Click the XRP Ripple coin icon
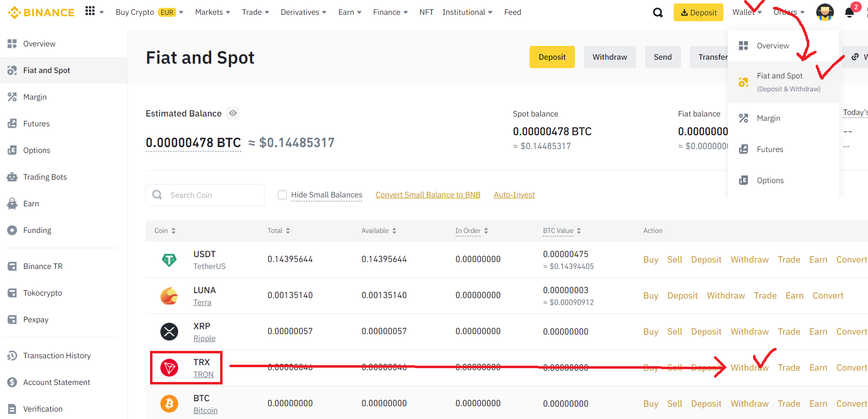The image size is (868, 419). (x=169, y=332)
